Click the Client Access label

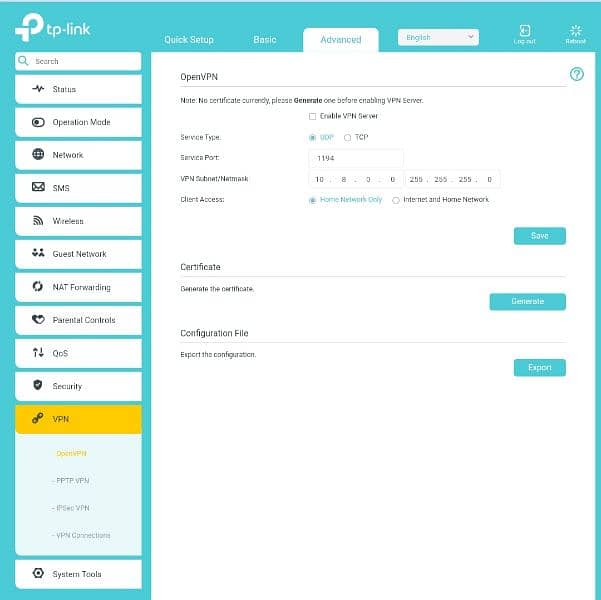pyautogui.click(x=202, y=200)
